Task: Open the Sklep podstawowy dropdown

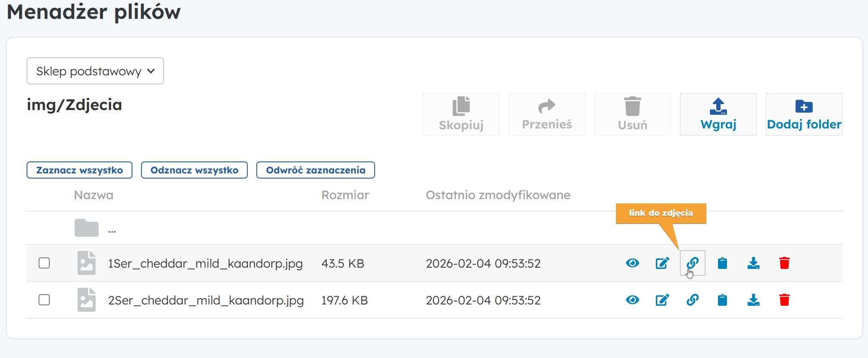Action: click(x=95, y=71)
